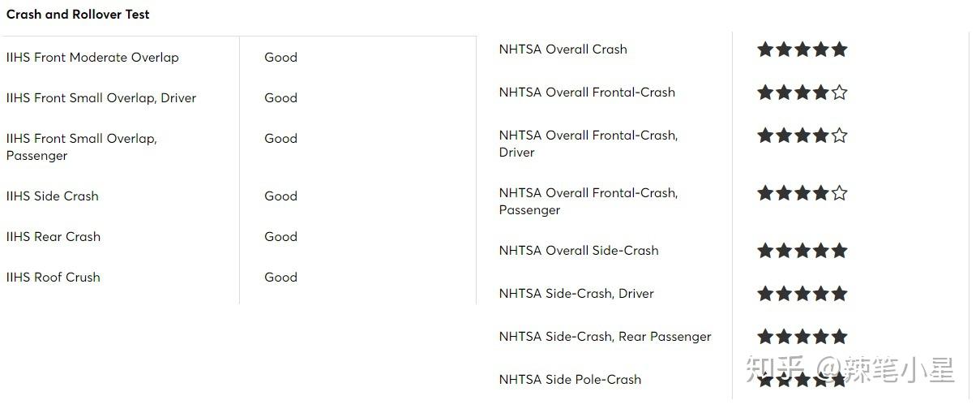Click the Side-Crash, Rear Passenger stars
Image resolution: width=980 pixels, height=409 pixels.
tap(802, 337)
